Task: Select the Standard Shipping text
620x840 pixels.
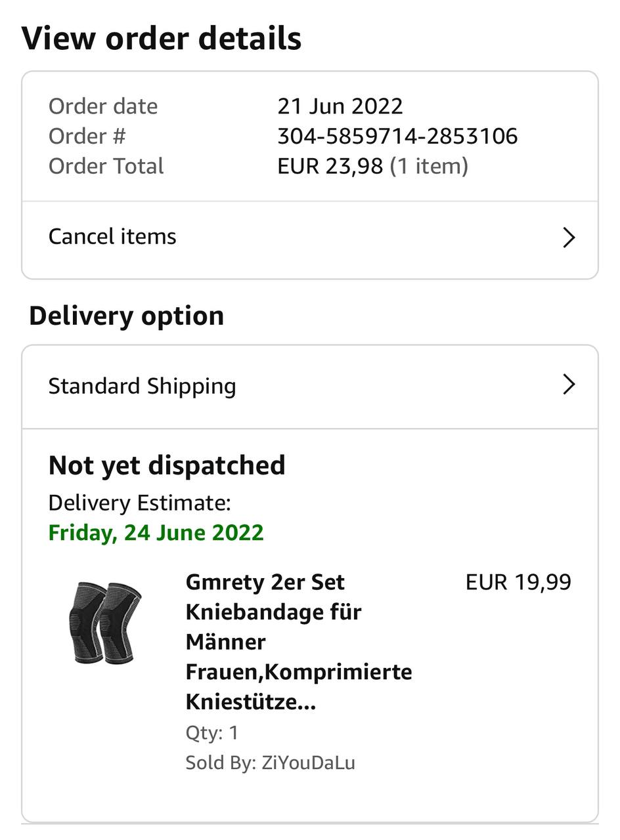Action: click(x=142, y=386)
